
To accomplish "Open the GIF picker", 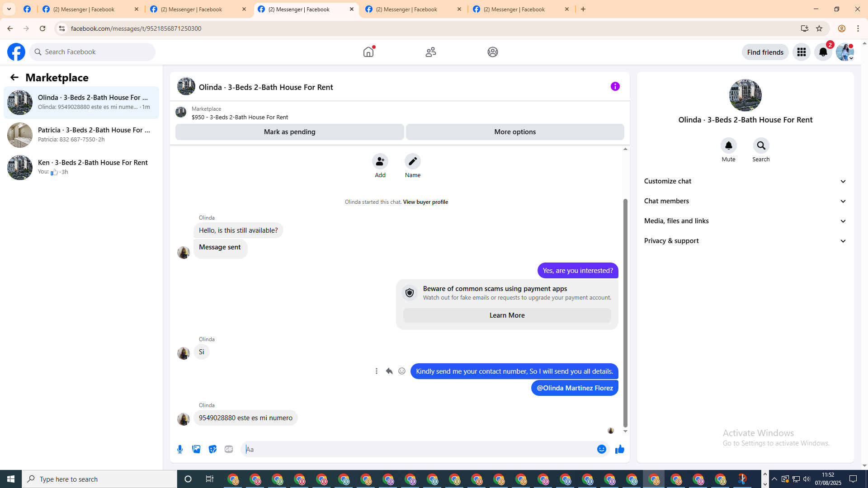I will tap(229, 449).
